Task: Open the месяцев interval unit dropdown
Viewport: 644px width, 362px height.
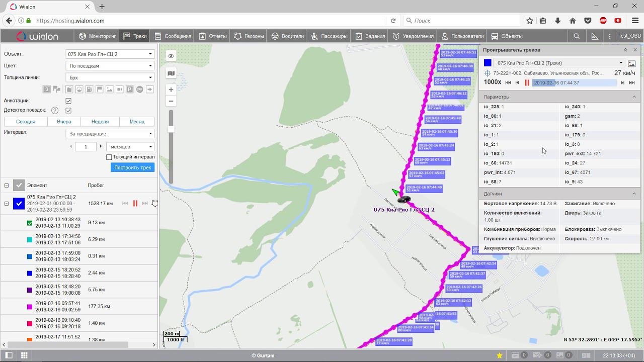Action: (x=130, y=147)
